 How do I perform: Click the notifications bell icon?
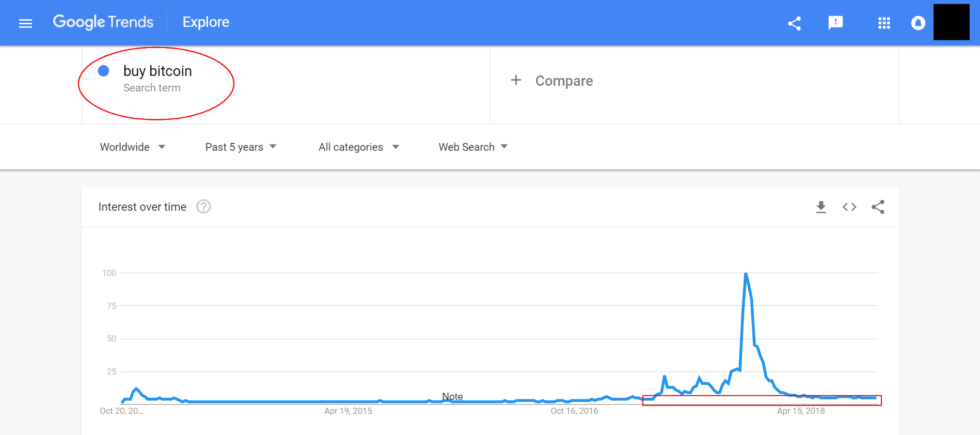click(x=918, y=23)
